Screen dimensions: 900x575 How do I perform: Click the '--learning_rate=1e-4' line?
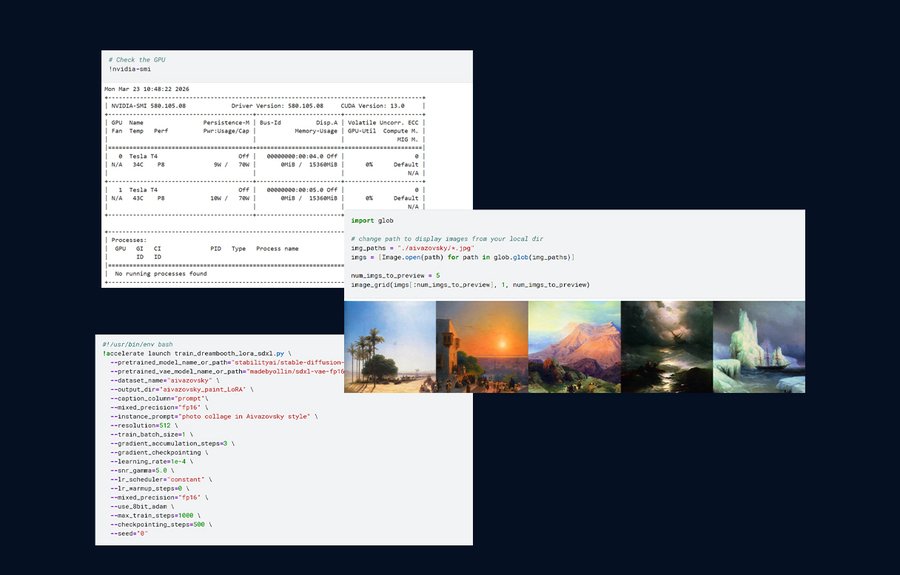pyautogui.click(x=152, y=461)
